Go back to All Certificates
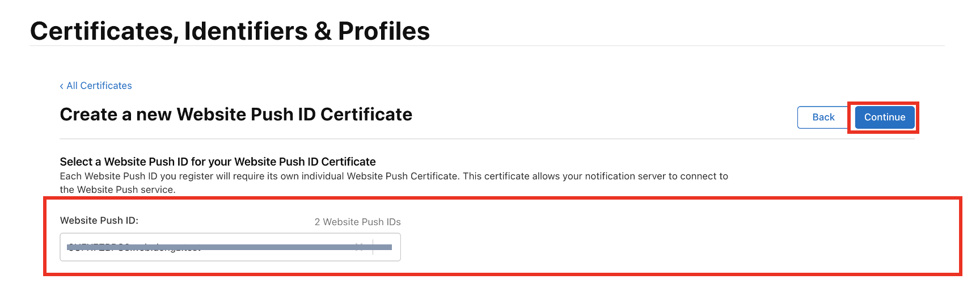This screenshot has width=980, height=296. [99, 86]
